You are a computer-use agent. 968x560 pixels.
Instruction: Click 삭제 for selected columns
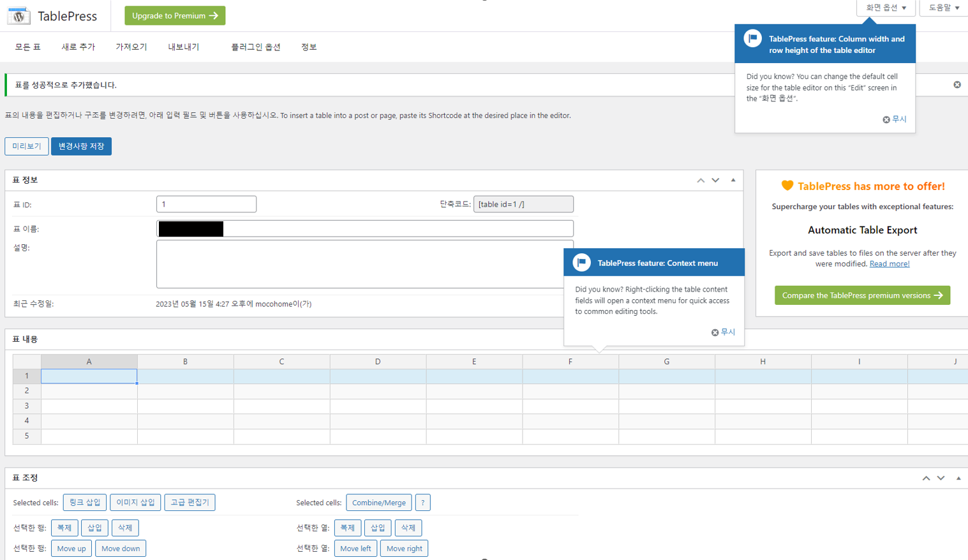tap(408, 528)
